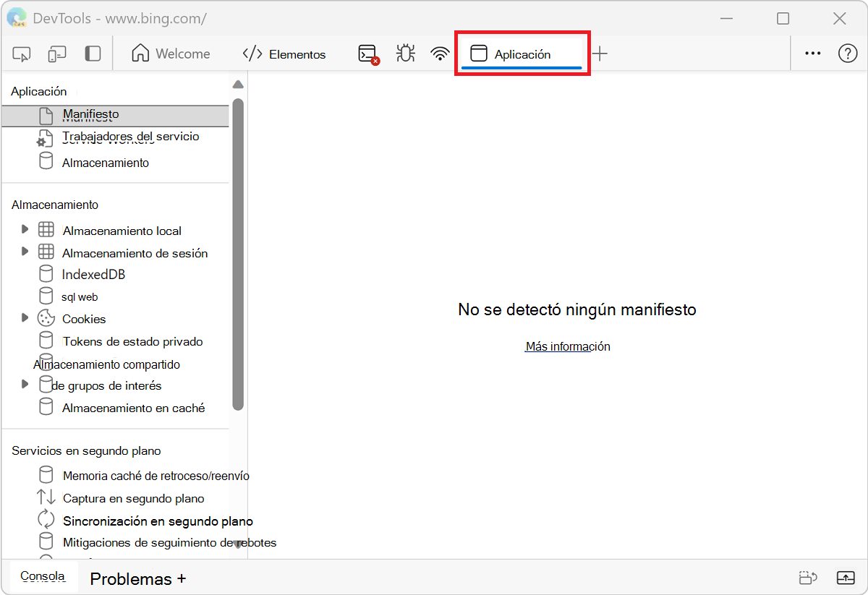Click the DevTools Edge logo icon
This screenshot has height=595, width=868.
point(16,17)
